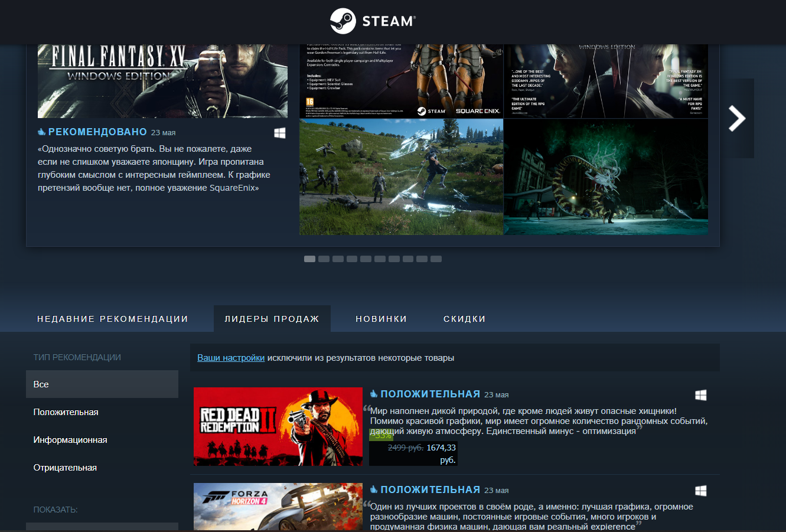Viewport: 786px width, 532px height.
Task: Open the Half-Life pack promo screenshot
Action: pyautogui.click(x=402, y=81)
